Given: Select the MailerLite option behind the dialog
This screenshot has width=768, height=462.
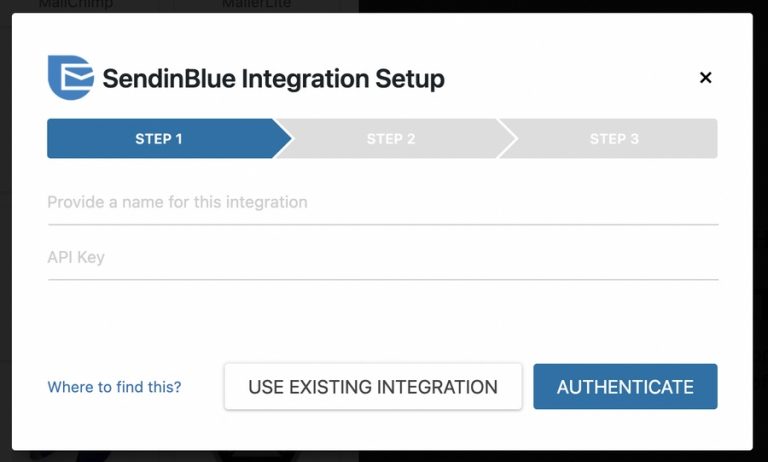Looking at the screenshot, I should [254, 5].
